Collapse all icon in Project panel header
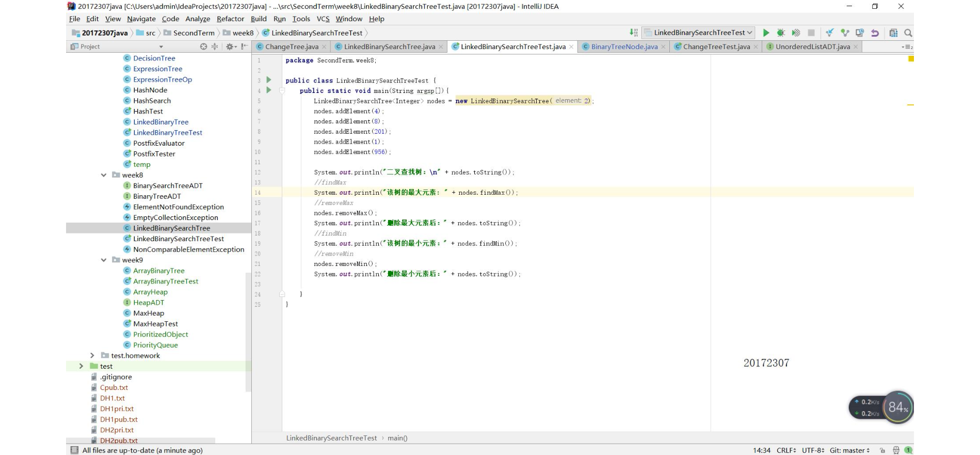The width and height of the screenshot is (980, 455). tap(215, 46)
